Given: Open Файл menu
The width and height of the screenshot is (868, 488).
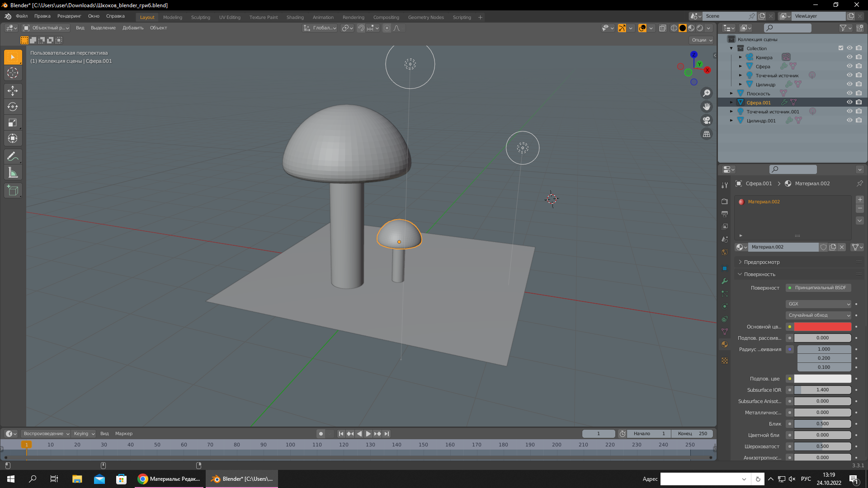Looking at the screenshot, I should [22, 16].
